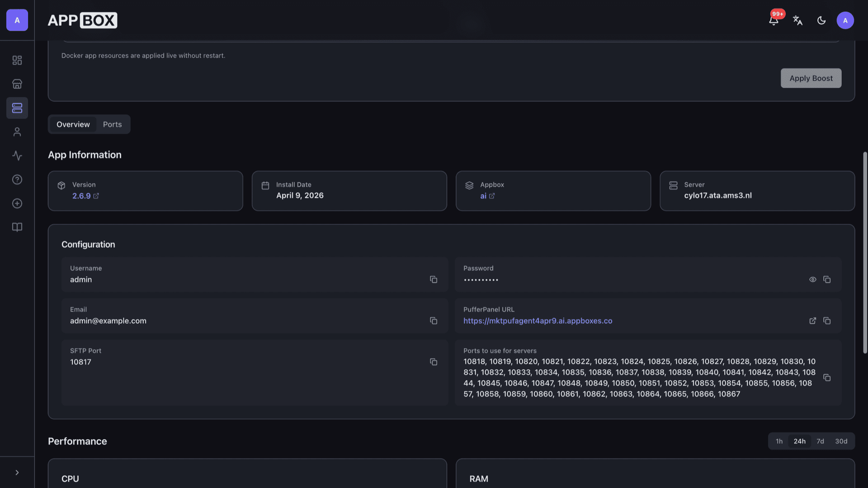Open PufferPanel URL in a new tab icon
This screenshot has height=488, width=868.
[x=813, y=321]
